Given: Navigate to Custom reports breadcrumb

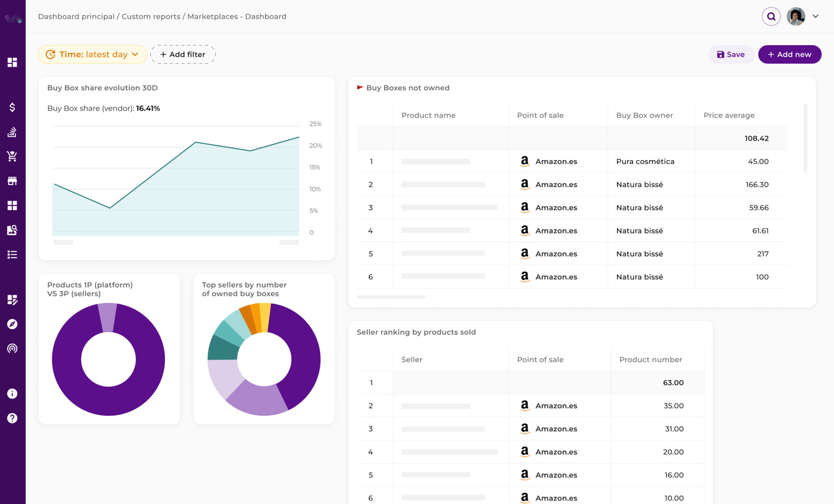Looking at the screenshot, I should pos(151,16).
